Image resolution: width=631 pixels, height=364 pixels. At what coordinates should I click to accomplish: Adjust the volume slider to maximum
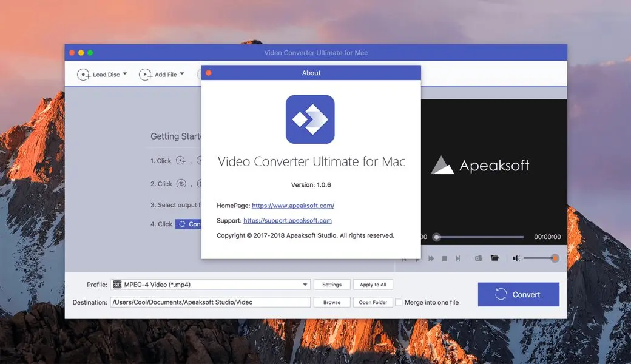[556, 257]
